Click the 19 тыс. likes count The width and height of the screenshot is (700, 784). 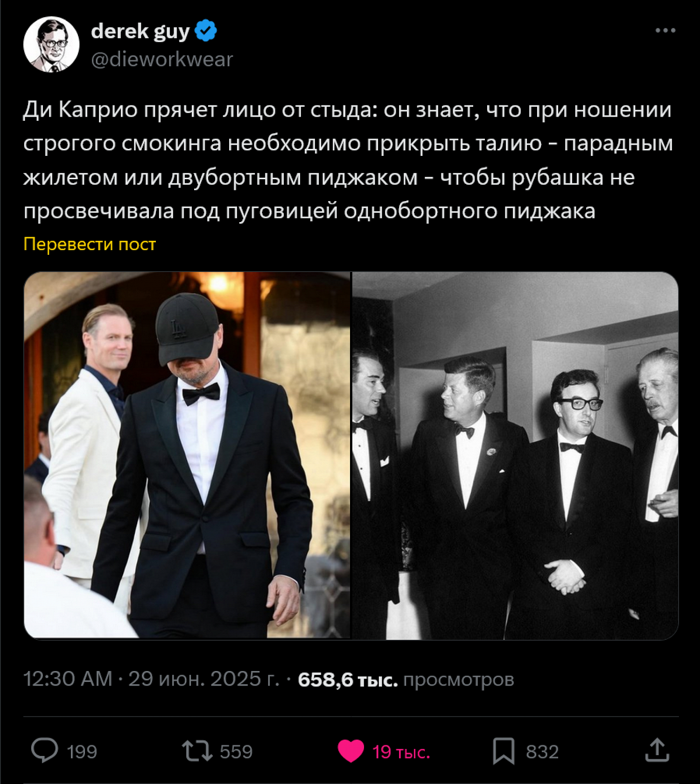click(x=401, y=752)
